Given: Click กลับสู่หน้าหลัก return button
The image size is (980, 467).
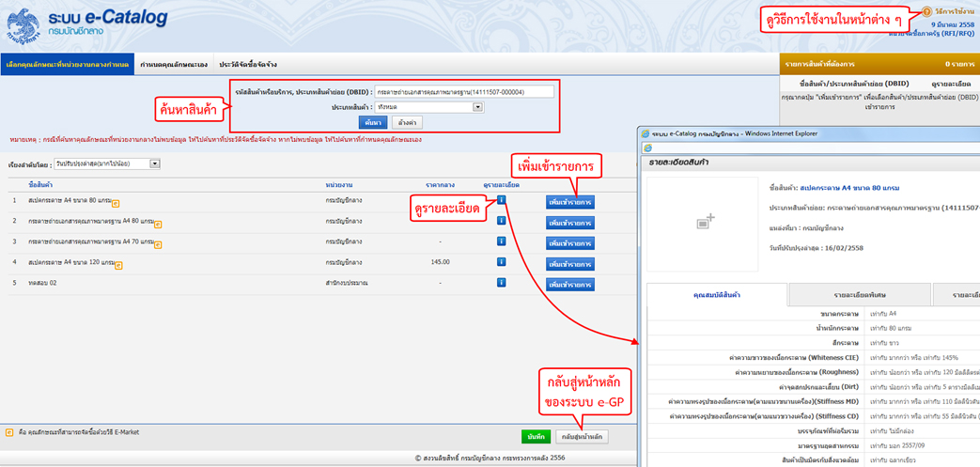Looking at the screenshot, I should click(583, 437).
